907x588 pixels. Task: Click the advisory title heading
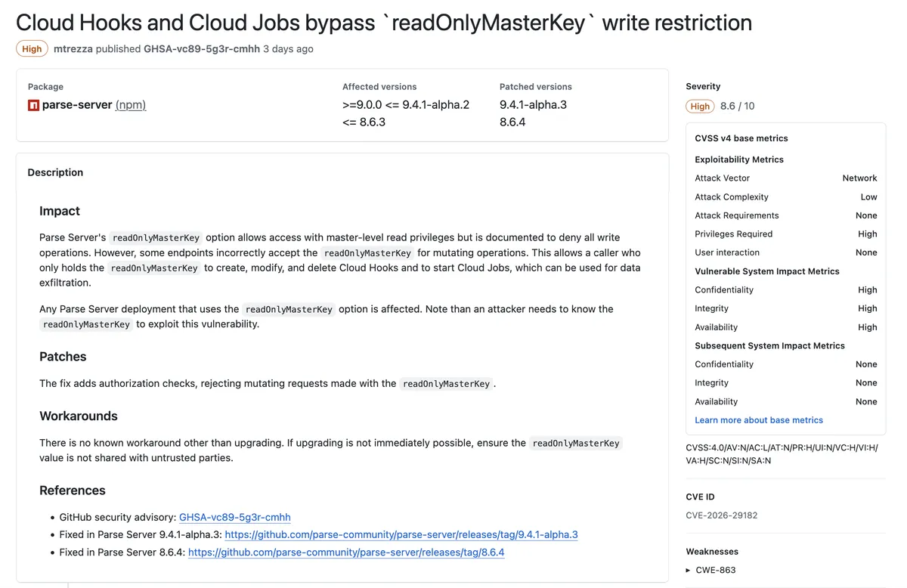point(384,23)
